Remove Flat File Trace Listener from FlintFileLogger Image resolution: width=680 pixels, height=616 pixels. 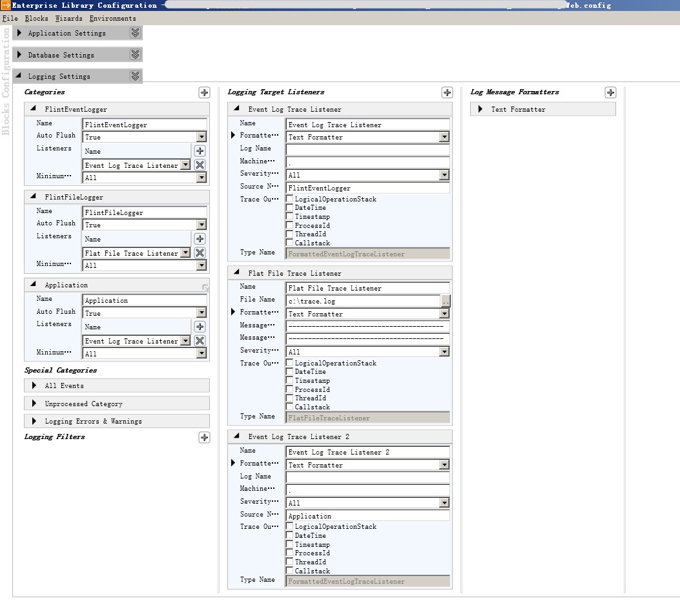click(200, 253)
